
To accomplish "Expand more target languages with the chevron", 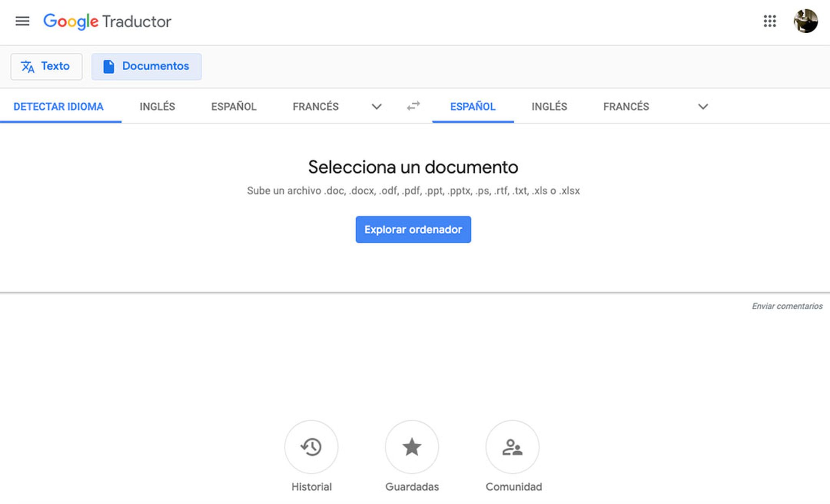I will pos(703,107).
